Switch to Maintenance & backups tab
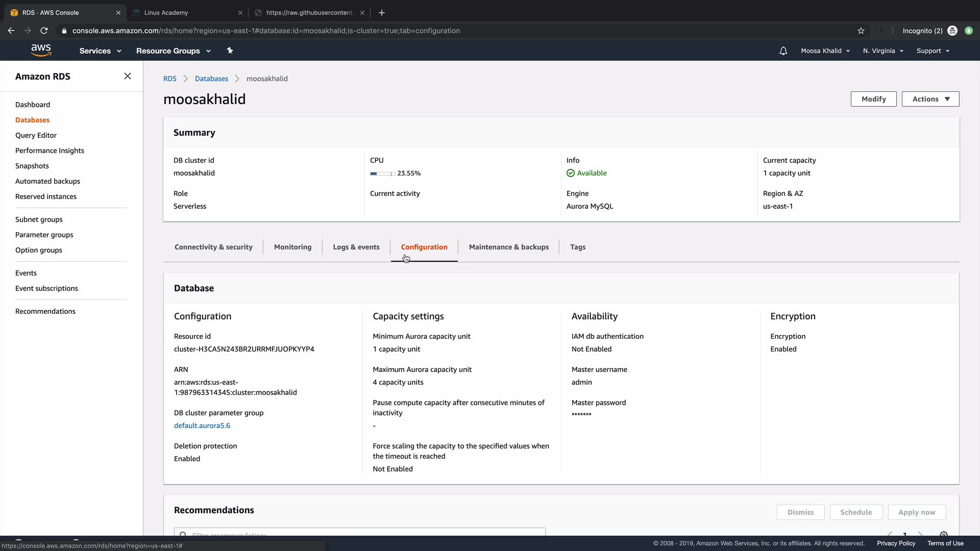Screen dimensions: 980x551 pyautogui.click(x=508, y=247)
